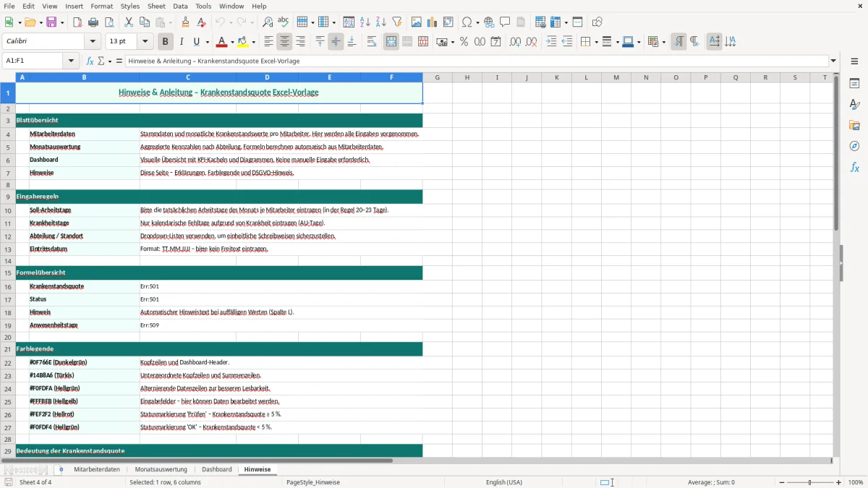Image resolution: width=868 pixels, height=488 pixels.
Task: Toggle Align Left
Action: click(x=268, y=42)
